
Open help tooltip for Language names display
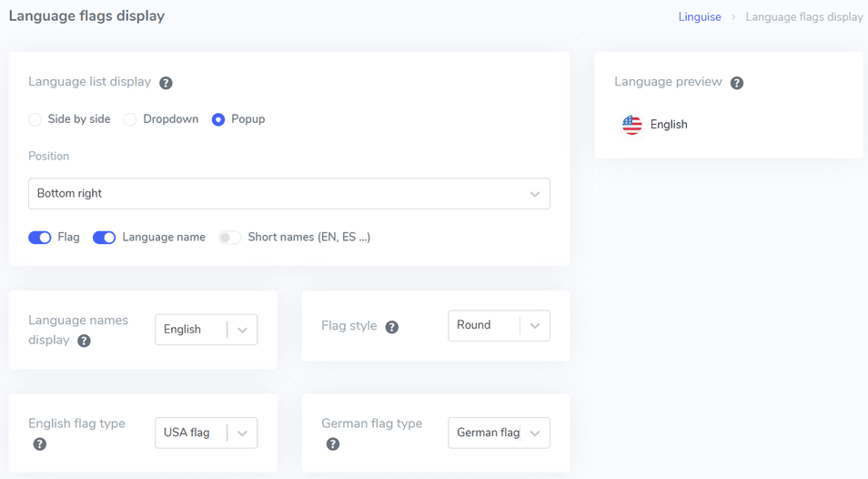(84, 341)
